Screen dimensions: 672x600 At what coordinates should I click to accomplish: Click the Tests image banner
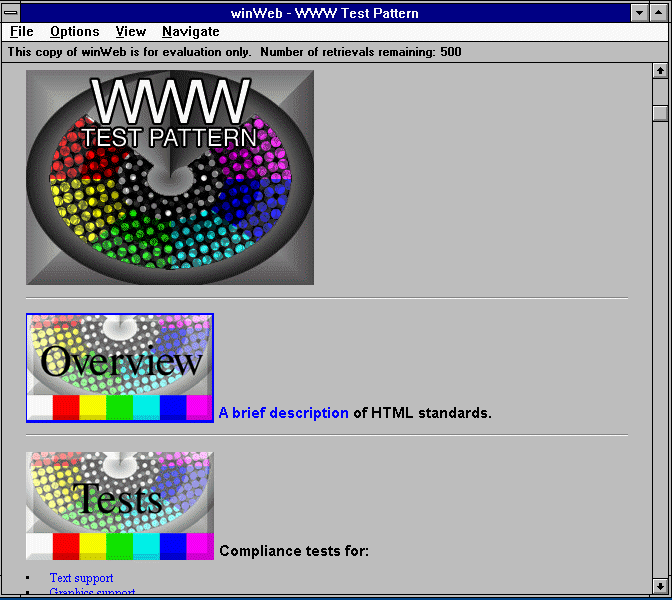click(x=120, y=495)
